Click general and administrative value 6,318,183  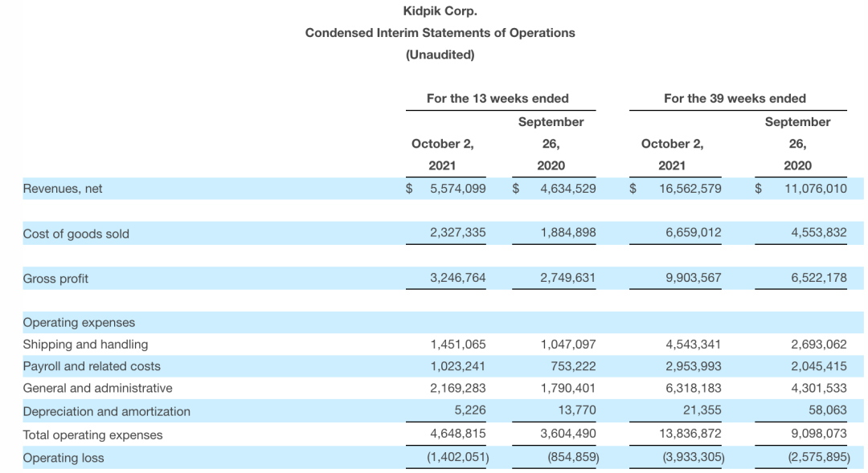(x=693, y=389)
